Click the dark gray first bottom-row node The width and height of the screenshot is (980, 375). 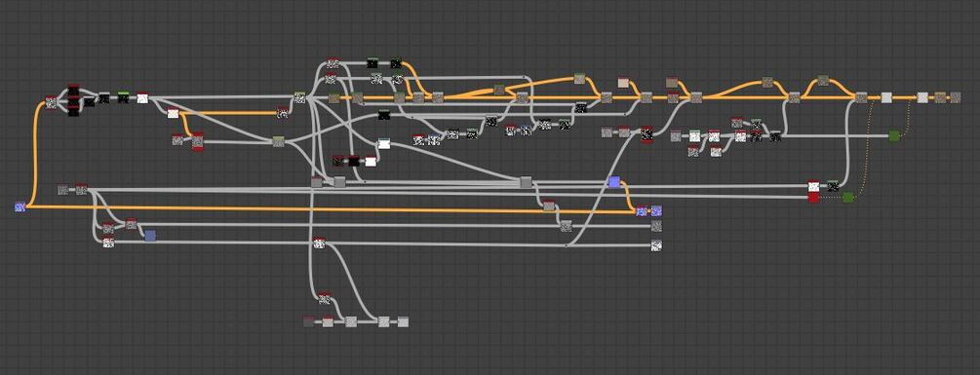[x=309, y=321]
